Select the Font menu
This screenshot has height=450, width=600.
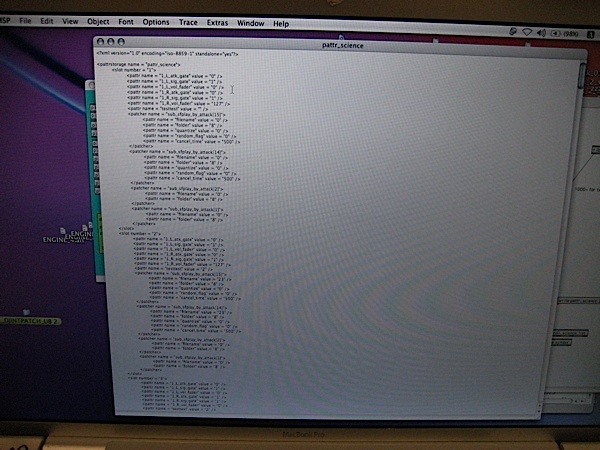click(x=126, y=22)
